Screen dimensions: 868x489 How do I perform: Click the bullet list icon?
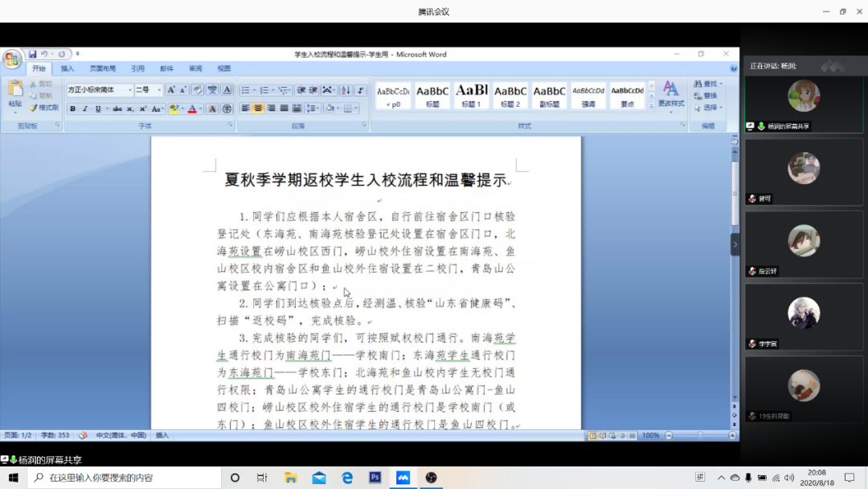click(x=245, y=90)
